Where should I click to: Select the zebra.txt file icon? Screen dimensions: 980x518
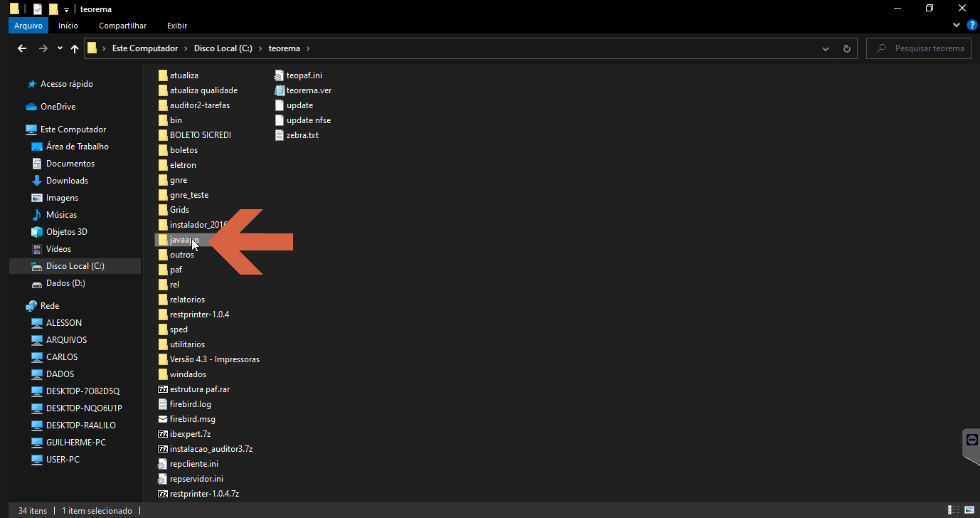[x=279, y=135]
